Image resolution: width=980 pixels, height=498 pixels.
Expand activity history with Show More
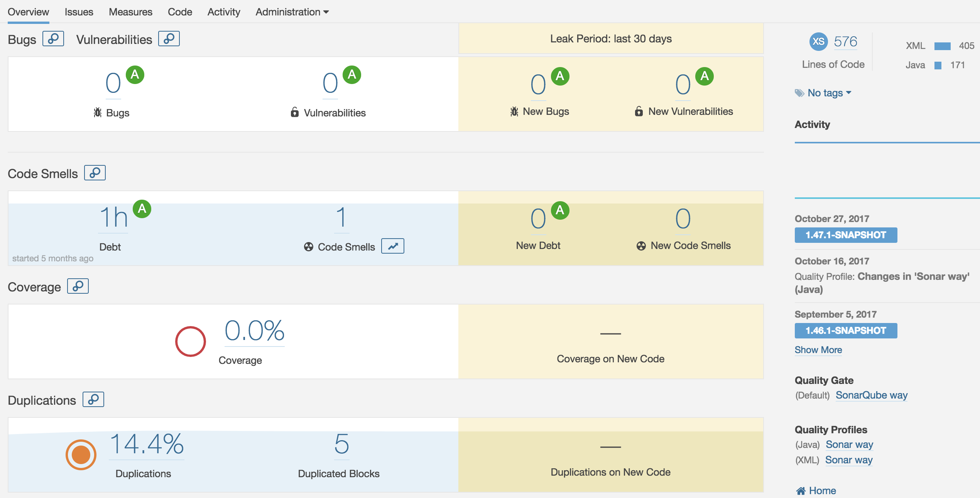coord(818,350)
